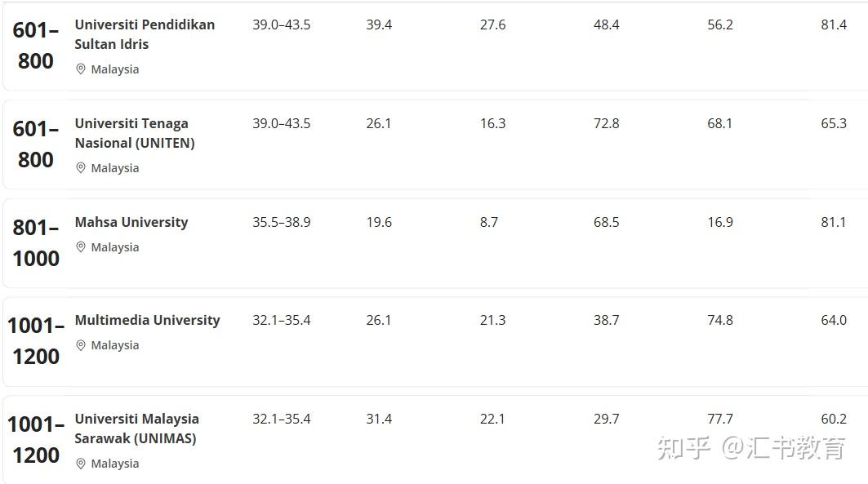The image size is (868, 484).
Task: Click overall score 35.5–38.9 in Mahsa row
Action: pyautogui.click(x=281, y=222)
